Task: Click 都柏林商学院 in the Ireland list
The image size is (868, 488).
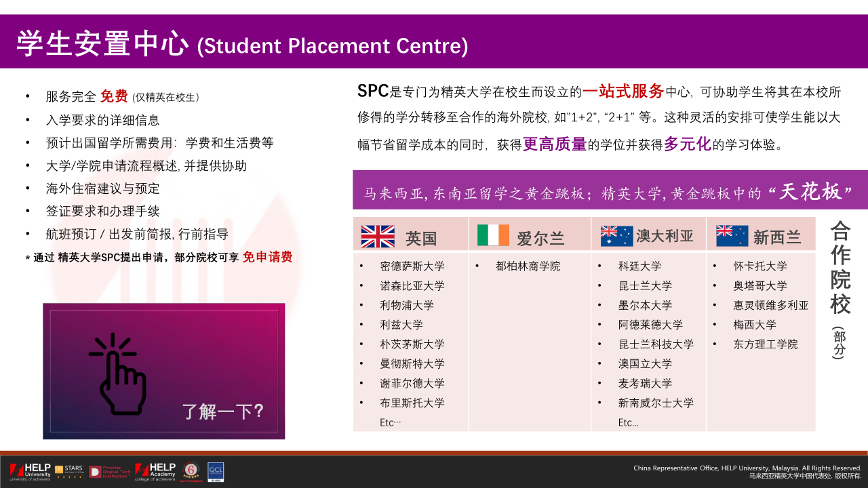Action: (528, 266)
